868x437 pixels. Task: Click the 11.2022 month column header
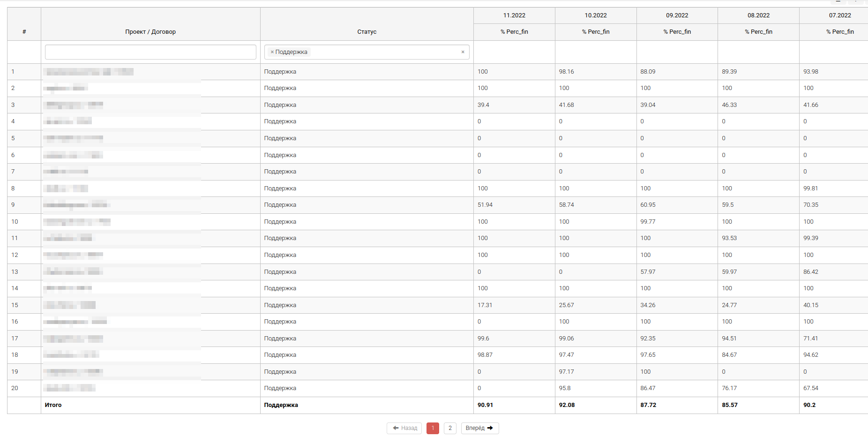point(514,15)
